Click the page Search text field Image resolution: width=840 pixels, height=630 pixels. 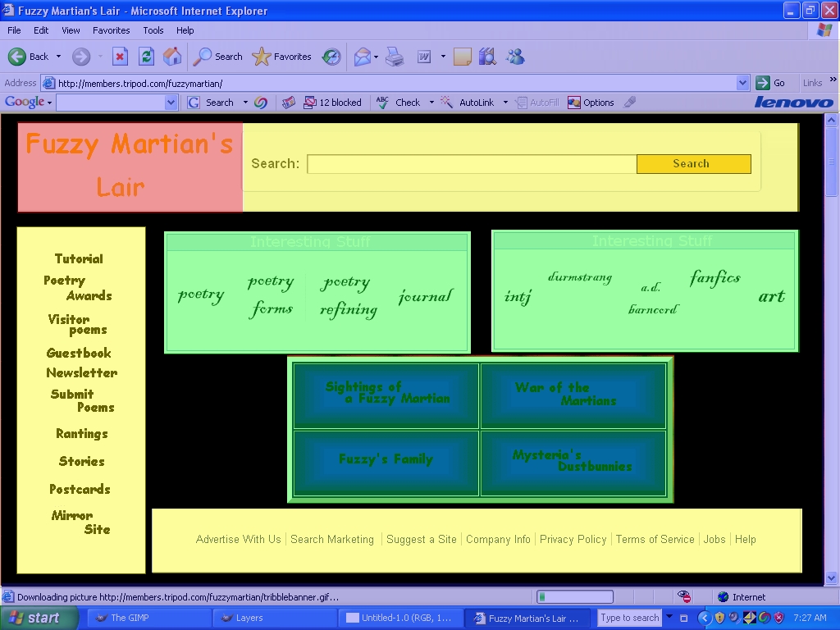click(472, 164)
